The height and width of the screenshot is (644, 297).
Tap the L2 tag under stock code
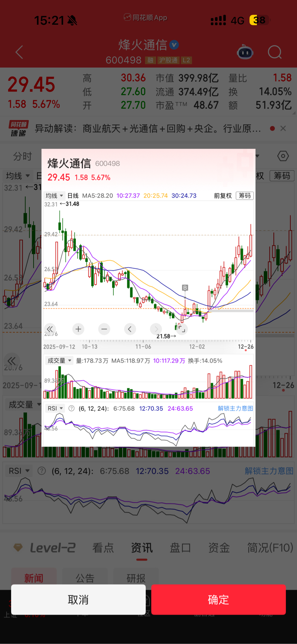click(x=186, y=60)
